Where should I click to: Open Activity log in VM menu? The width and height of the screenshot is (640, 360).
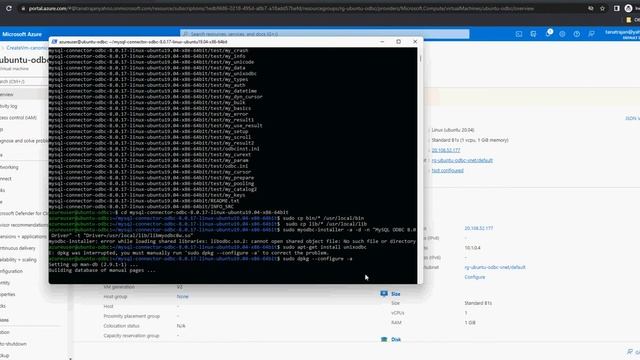coord(9,106)
